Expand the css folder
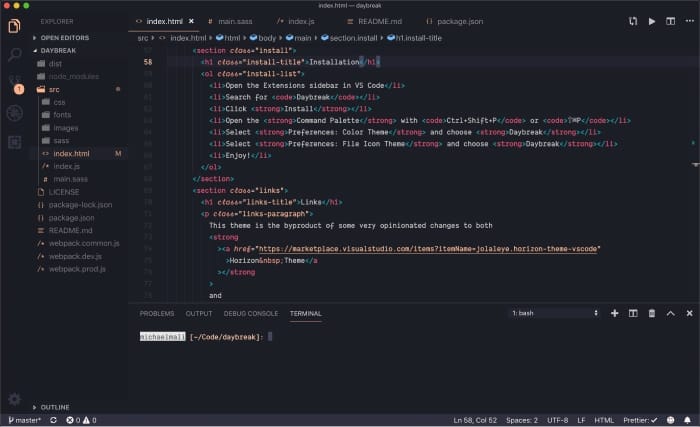The height and width of the screenshot is (427, 700). point(59,102)
